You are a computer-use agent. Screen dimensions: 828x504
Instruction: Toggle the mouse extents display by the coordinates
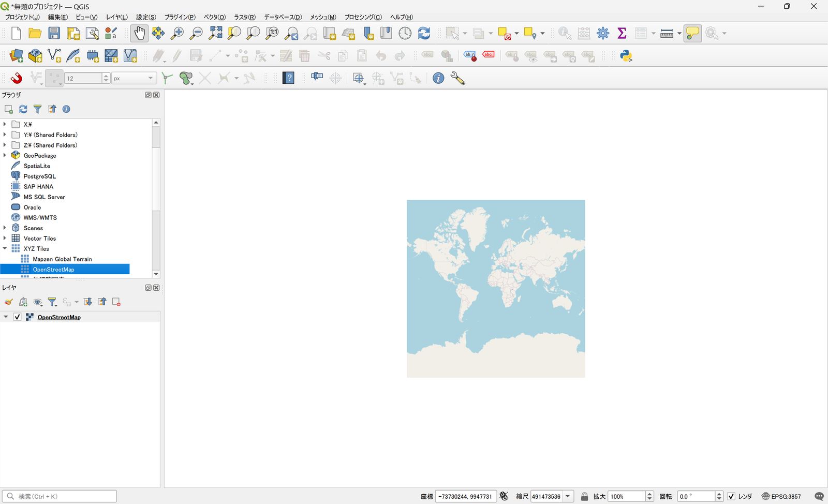click(504, 496)
